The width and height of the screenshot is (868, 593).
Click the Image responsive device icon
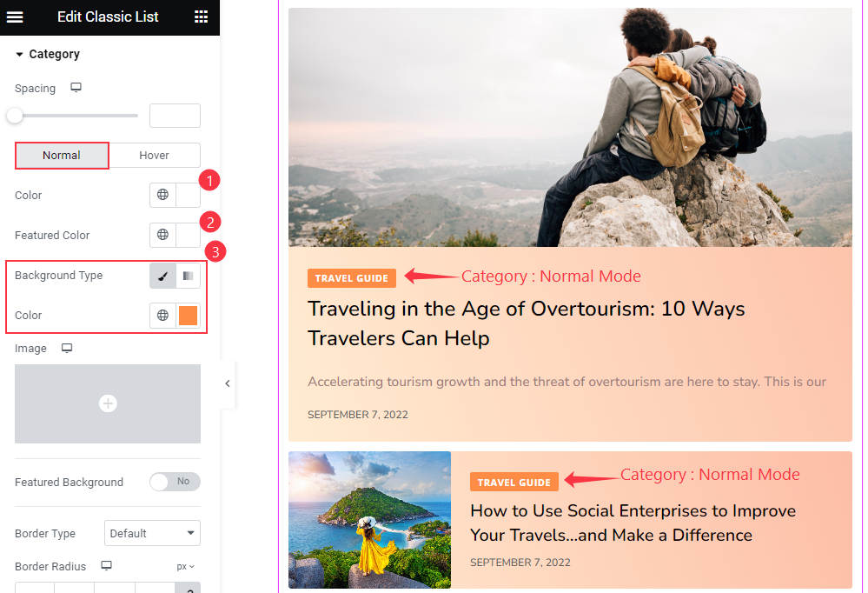(x=67, y=348)
